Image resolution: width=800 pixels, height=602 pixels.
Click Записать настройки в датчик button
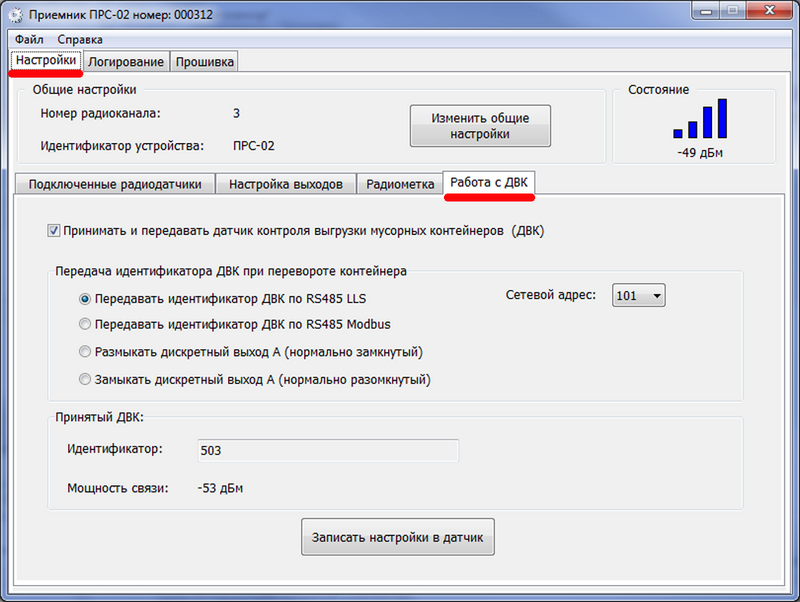pyautogui.click(x=397, y=537)
